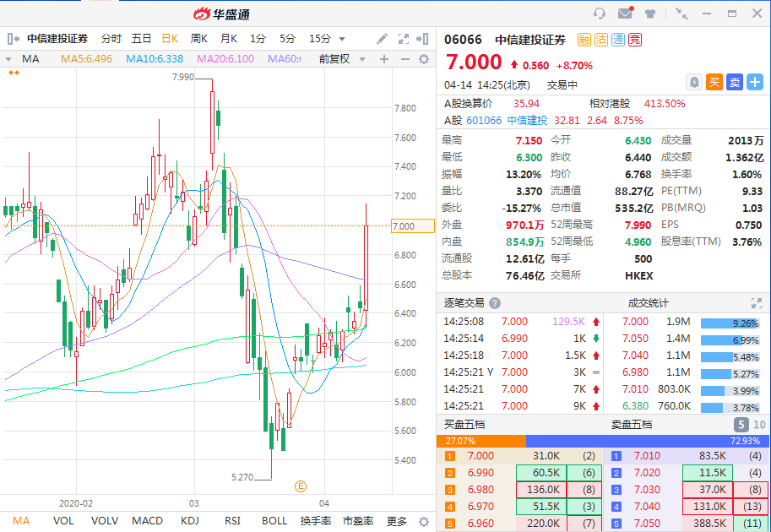Open the more timeframes dropdown arrow
771x532 pixels.
click(x=342, y=40)
